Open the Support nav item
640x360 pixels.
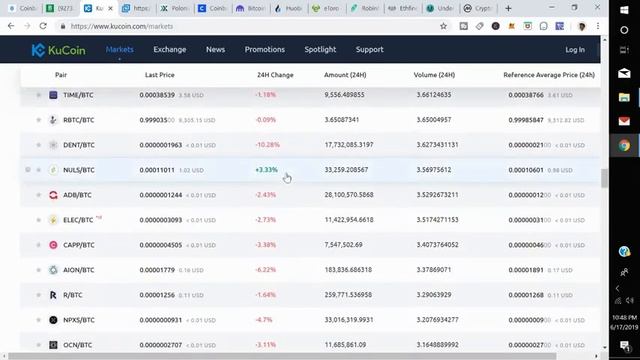(x=369, y=49)
